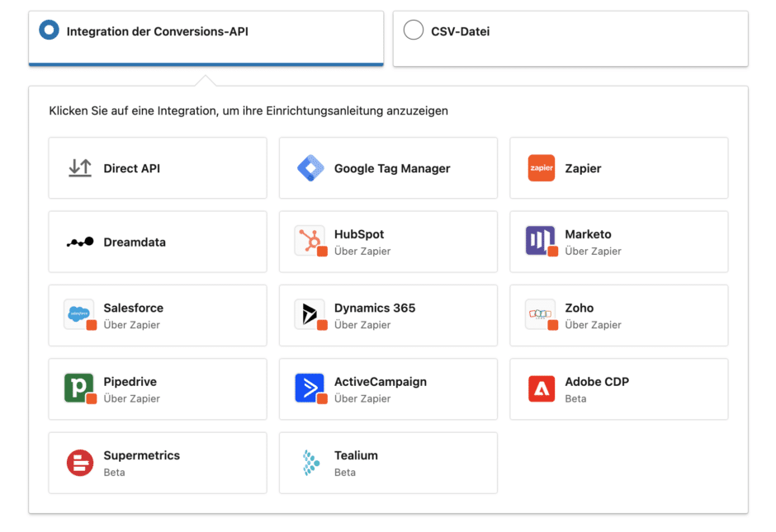This screenshot has width=776, height=532.
Task: Click 'Beta' under Supermetrics
Action: (114, 472)
